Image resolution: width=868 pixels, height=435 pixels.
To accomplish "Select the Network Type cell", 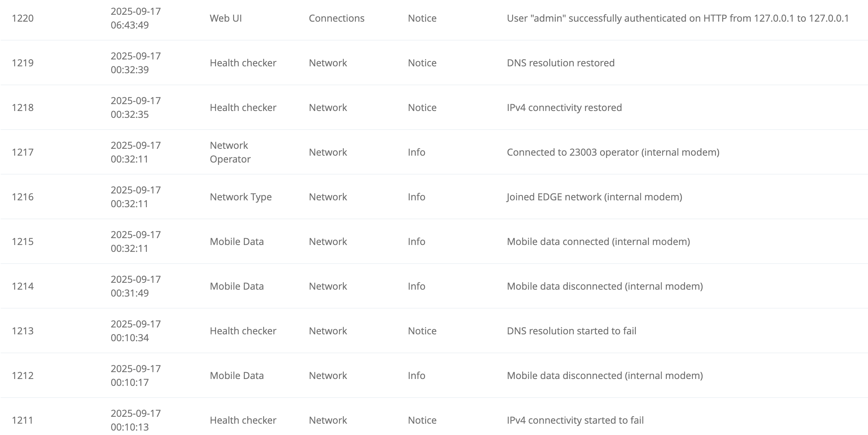I will click(241, 197).
